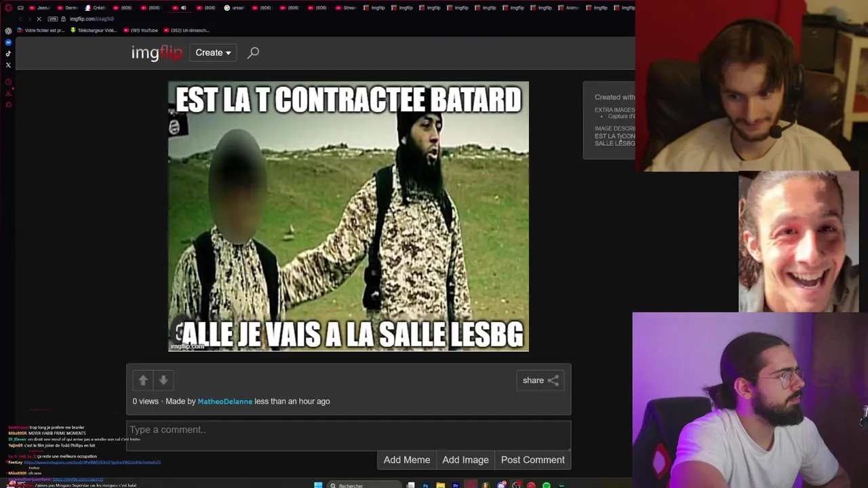Open the 'Votre fichier est pr...' bookmark
This screenshot has height=488, width=868.
[x=41, y=30]
